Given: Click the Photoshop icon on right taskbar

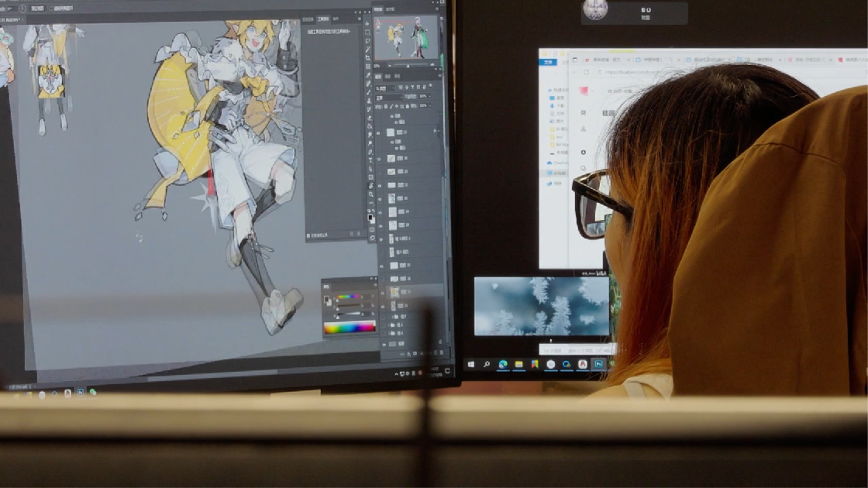Looking at the screenshot, I should 598,364.
